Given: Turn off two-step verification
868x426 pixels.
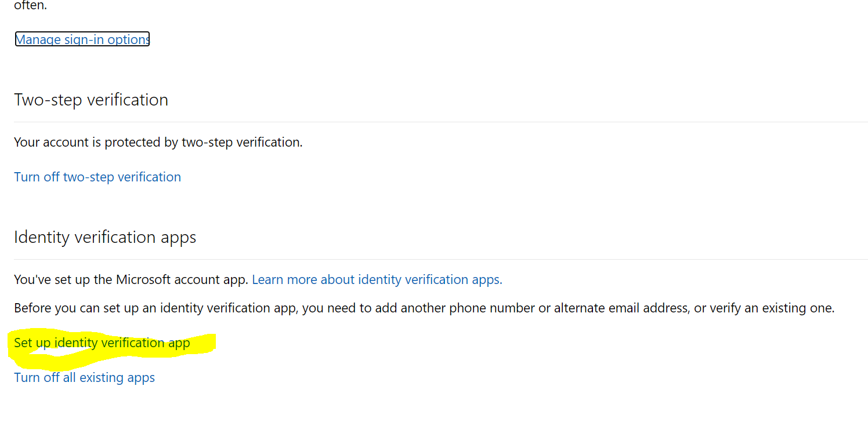Looking at the screenshot, I should tap(97, 177).
